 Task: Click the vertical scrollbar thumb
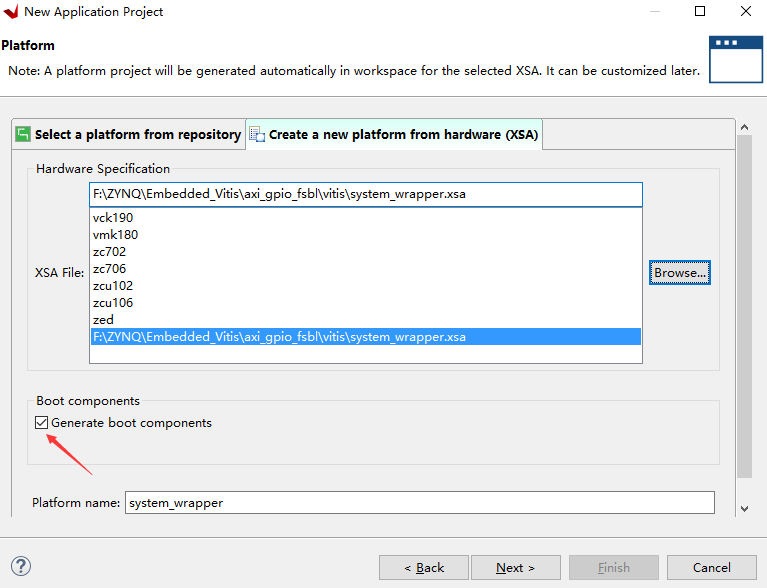[744, 306]
